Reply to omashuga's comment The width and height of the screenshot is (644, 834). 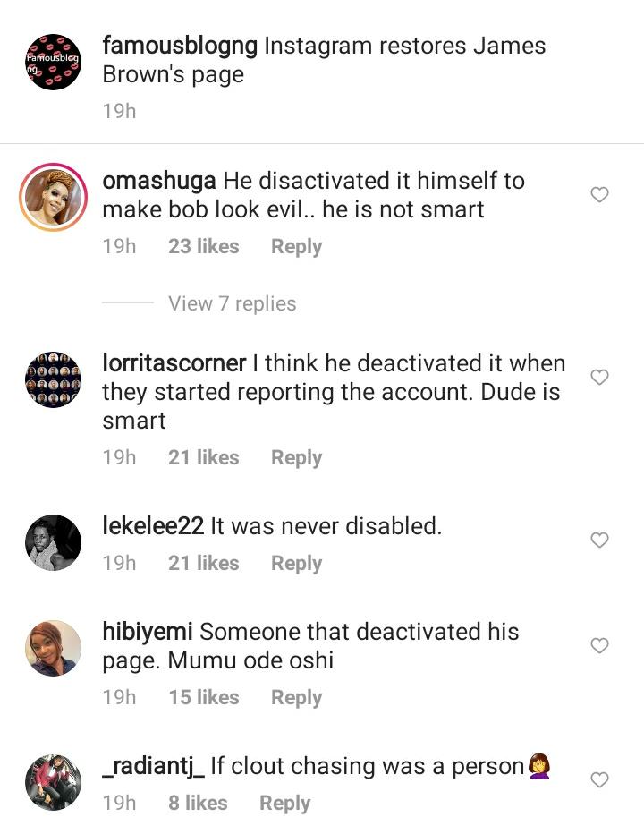point(296,247)
